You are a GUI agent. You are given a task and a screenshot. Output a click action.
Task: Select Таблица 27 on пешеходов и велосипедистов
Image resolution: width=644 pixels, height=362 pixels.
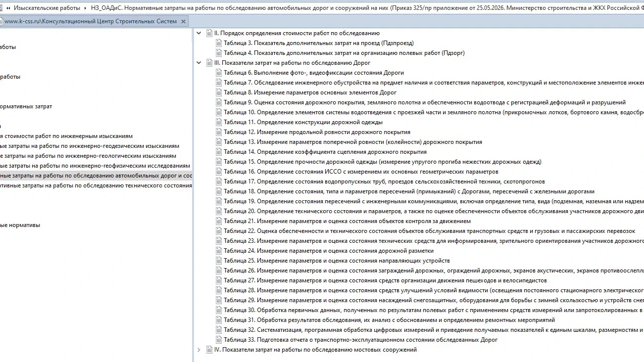[385, 280]
